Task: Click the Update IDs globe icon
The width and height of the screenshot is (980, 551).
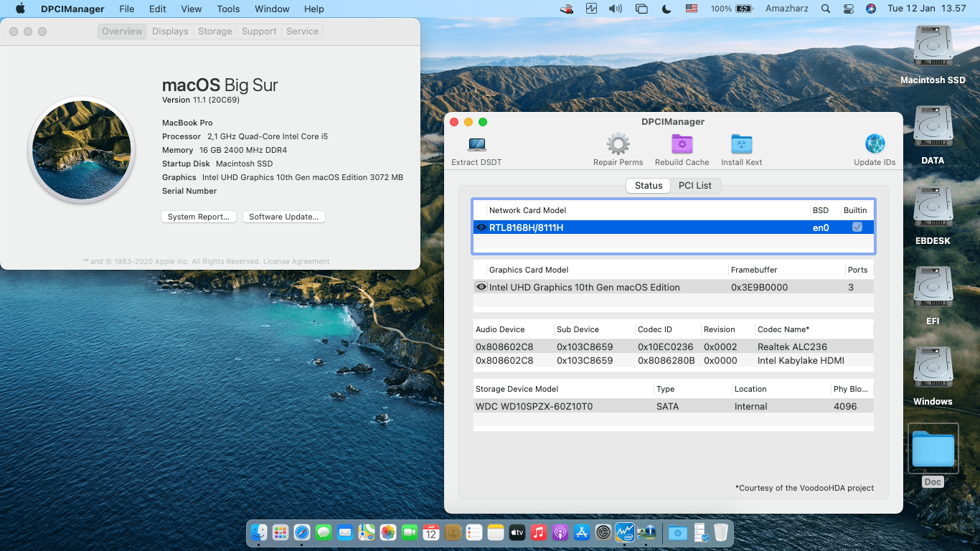Action: tap(875, 144)
